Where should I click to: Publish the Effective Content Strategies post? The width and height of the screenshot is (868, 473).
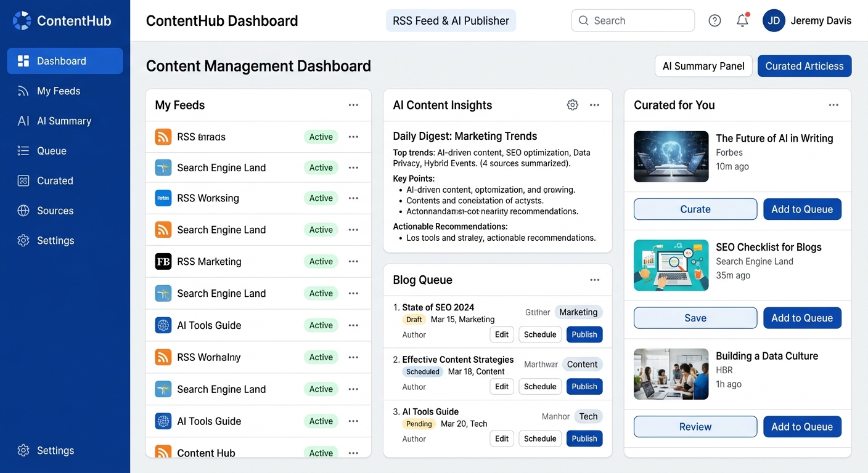point(584,387)
